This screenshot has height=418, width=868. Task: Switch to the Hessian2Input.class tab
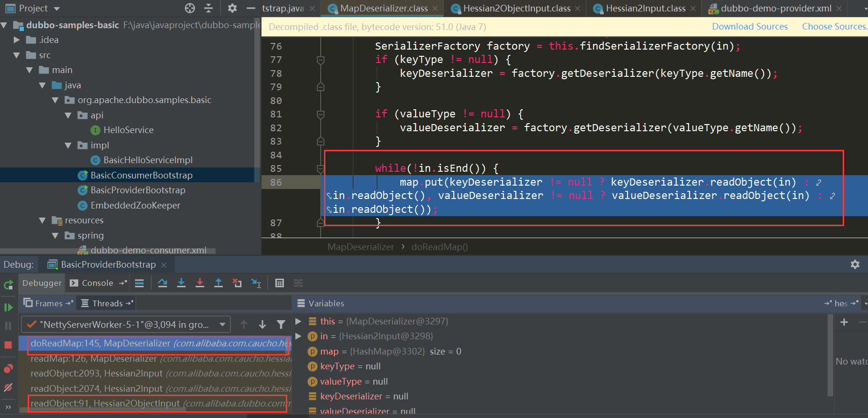(x=645, y=8)
